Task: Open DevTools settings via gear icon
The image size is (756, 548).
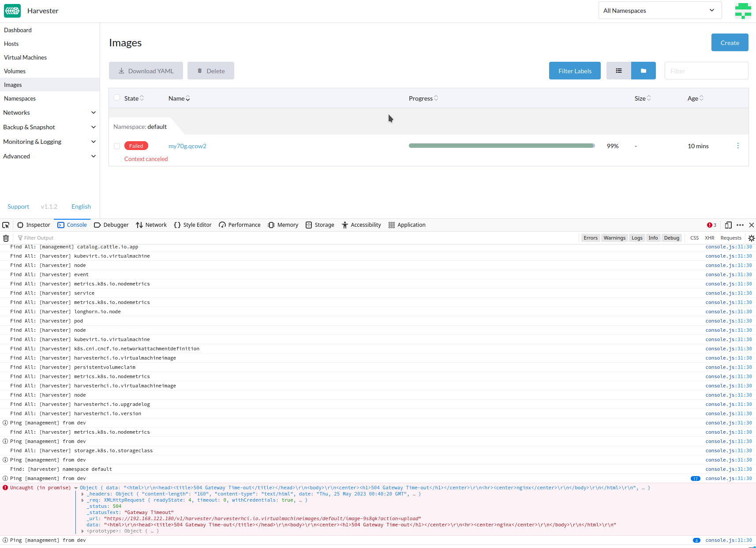Action: 752,238
